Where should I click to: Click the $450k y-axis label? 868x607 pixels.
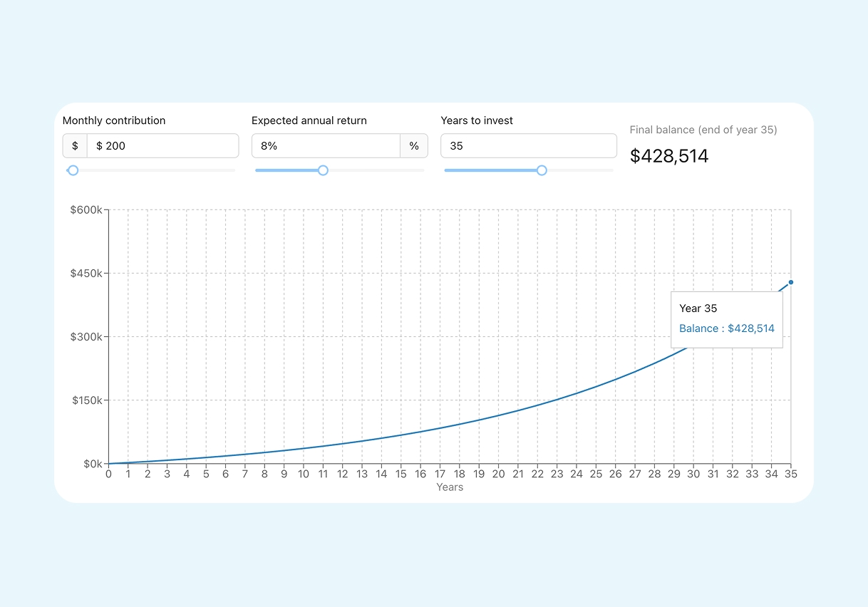[86, 274]
